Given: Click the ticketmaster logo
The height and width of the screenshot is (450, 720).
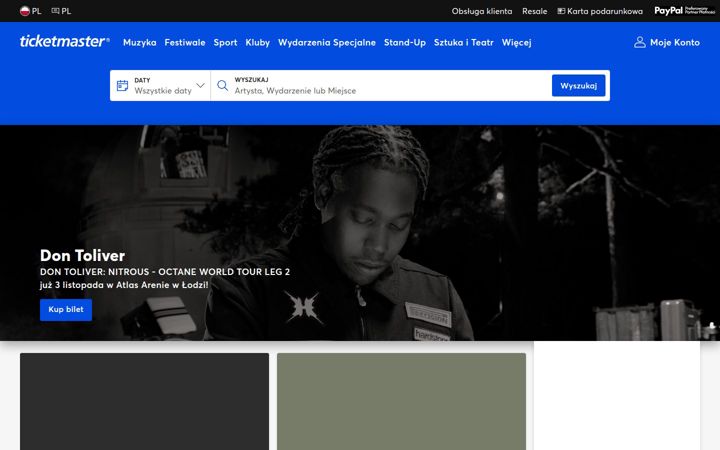Looking at the screenshot, I should tap(64, 41).
